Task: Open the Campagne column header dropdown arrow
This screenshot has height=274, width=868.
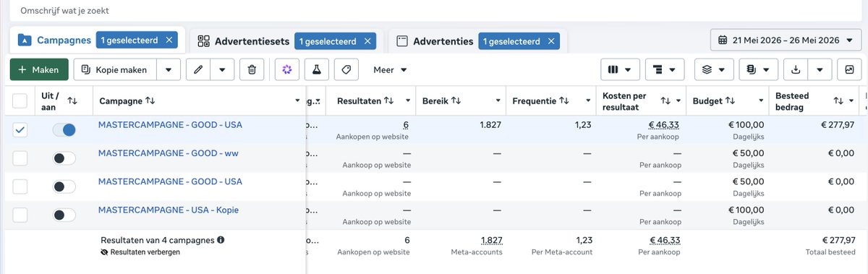Action: point(298,100)
